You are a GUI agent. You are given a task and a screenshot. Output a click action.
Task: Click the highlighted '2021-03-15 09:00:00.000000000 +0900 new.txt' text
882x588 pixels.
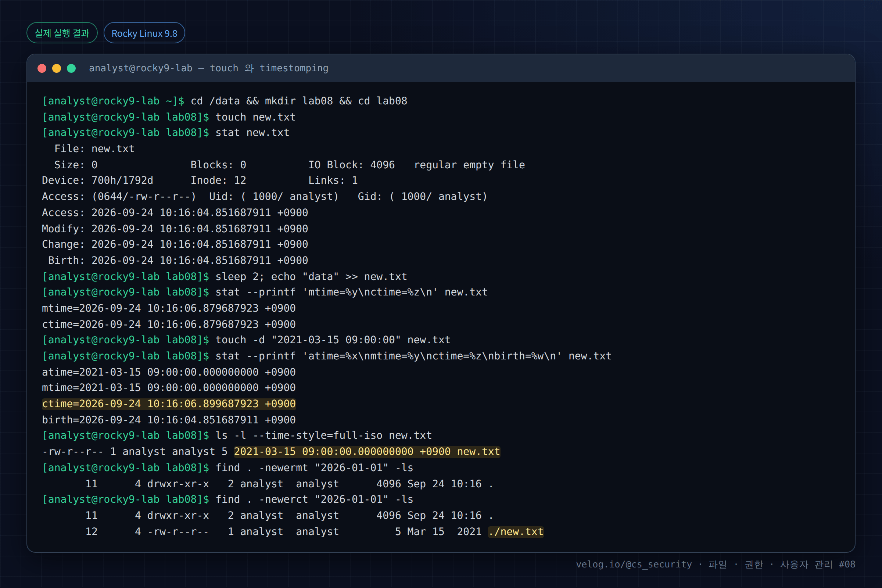pyautogui.click(x=367, y=452)
